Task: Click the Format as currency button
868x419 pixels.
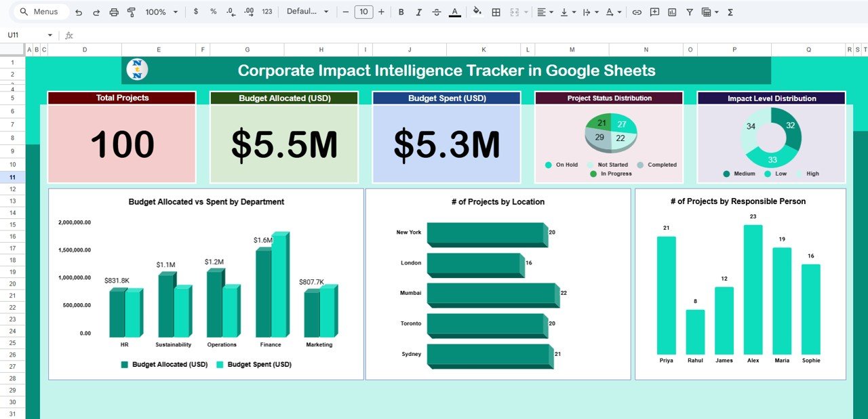Action: tap(196, 12)
